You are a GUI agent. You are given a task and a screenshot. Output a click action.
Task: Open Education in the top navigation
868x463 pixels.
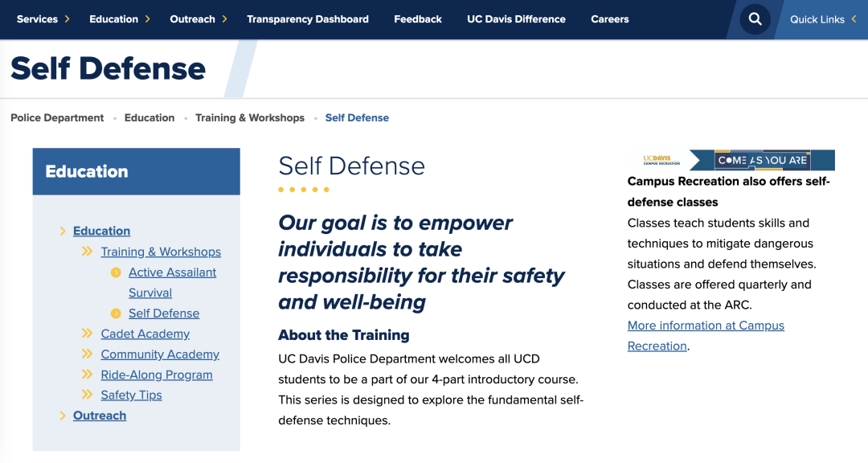click(x=113, y=19)
